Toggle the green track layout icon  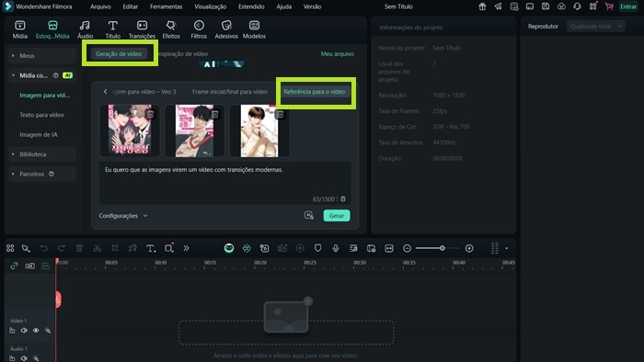pos(46,266)
